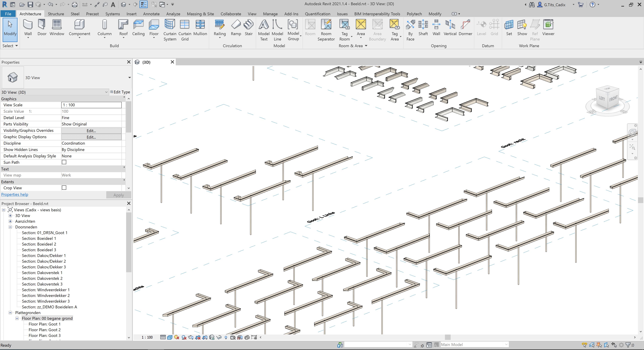Collapse Doorsneden section in Project Browser
This screenshot has height=350, width=644.
[11, 227]
